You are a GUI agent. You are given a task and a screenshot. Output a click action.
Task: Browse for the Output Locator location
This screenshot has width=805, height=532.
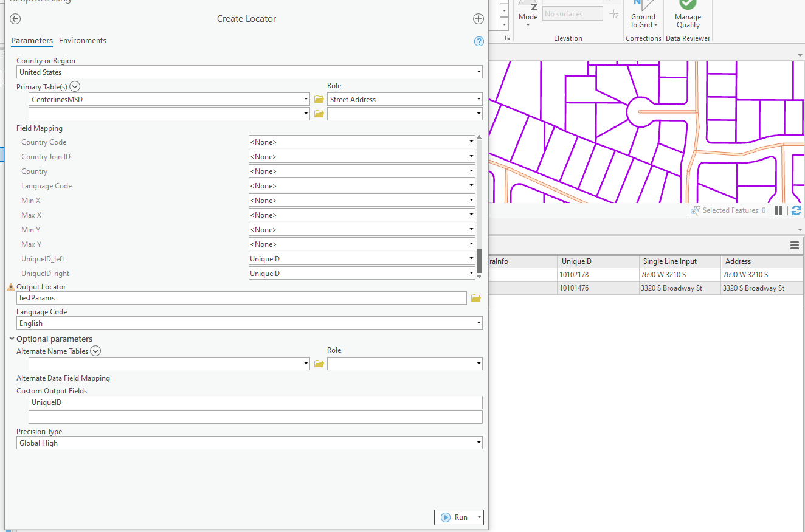coord(475,298)
